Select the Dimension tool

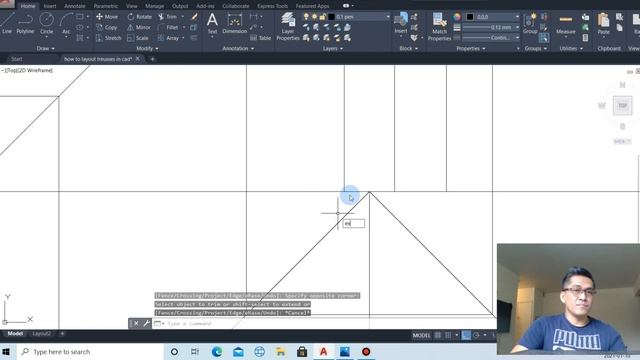tap(234, 24)
